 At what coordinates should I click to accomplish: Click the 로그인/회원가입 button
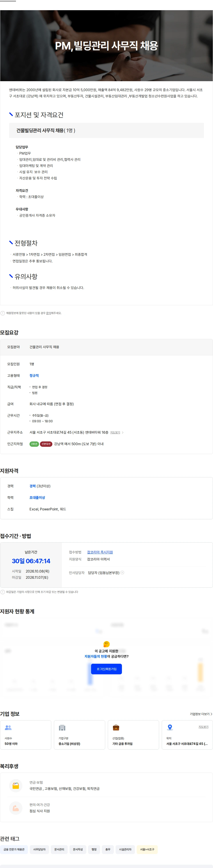(106, 669)
